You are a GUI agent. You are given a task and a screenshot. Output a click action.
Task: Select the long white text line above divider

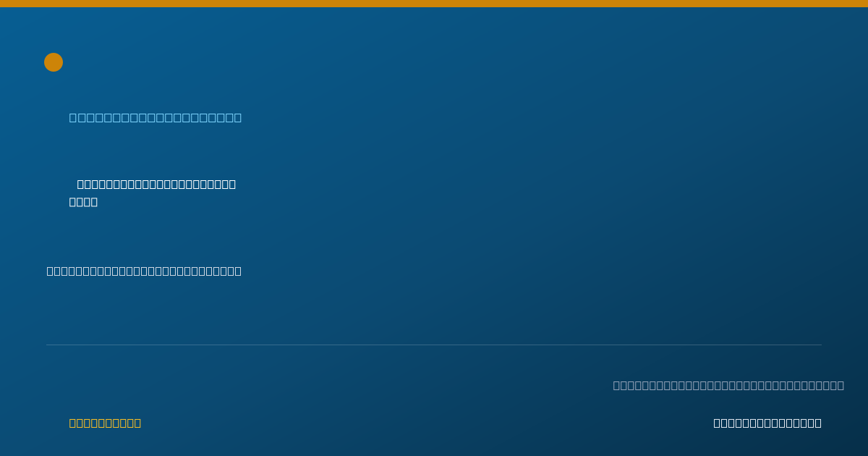tap(144, 271)
